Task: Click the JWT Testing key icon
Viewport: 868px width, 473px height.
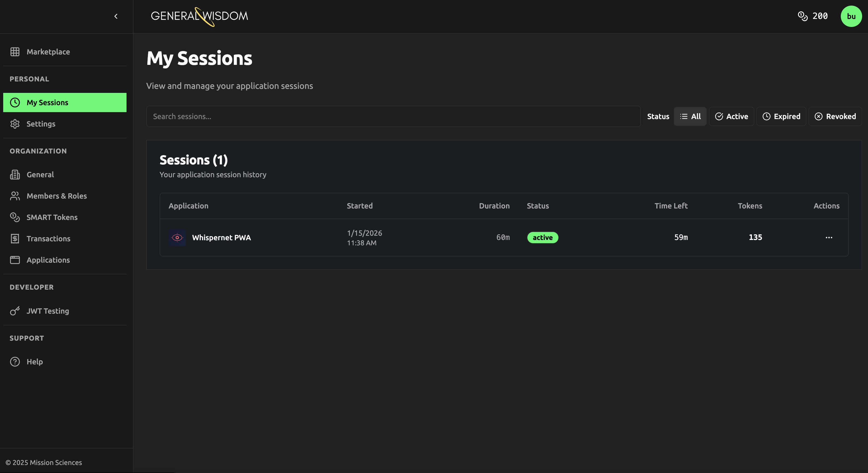Action: pyautogui.click(x=15, y=311)
